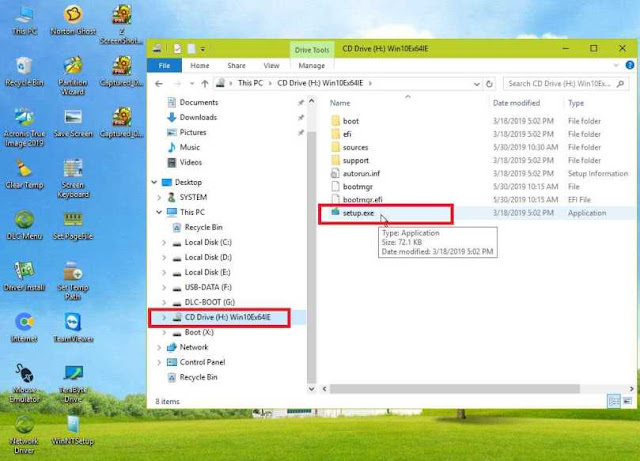The width and height of the screenshot is (640, 461).
Task: Click the Help question mark icon
Action: tap(630, 65)
